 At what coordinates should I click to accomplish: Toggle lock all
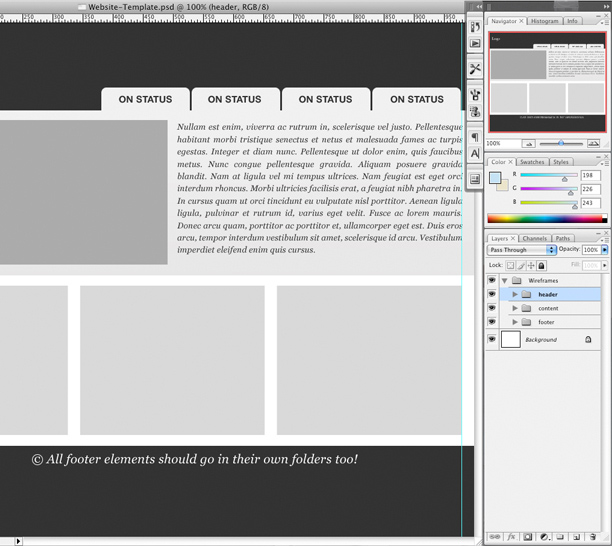(541, 265)
